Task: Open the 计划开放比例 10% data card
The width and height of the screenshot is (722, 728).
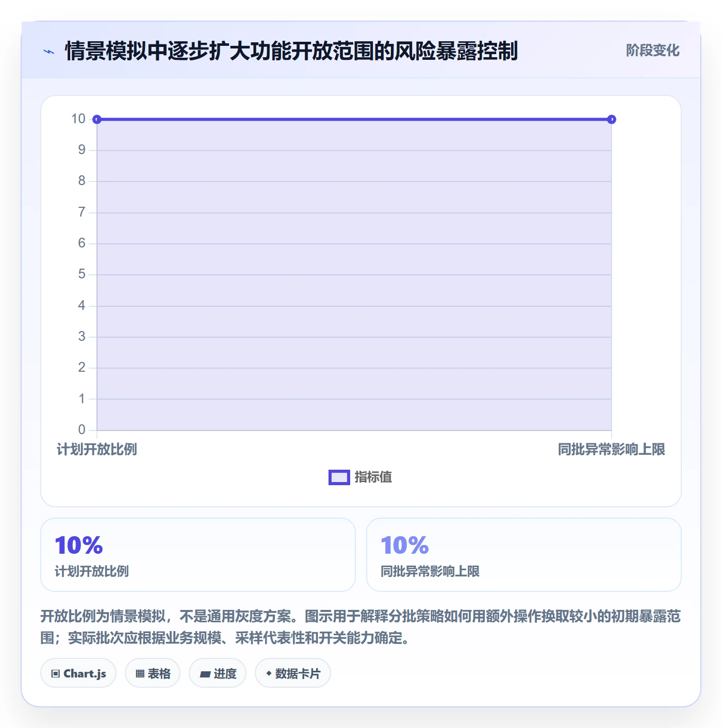Action: [198, 555]
